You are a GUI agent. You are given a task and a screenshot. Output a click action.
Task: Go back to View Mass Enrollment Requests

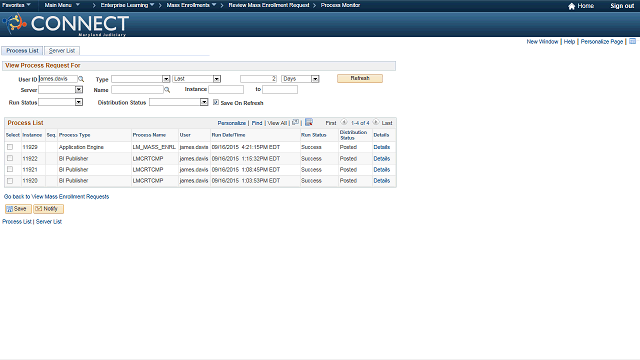pos(56,196)
